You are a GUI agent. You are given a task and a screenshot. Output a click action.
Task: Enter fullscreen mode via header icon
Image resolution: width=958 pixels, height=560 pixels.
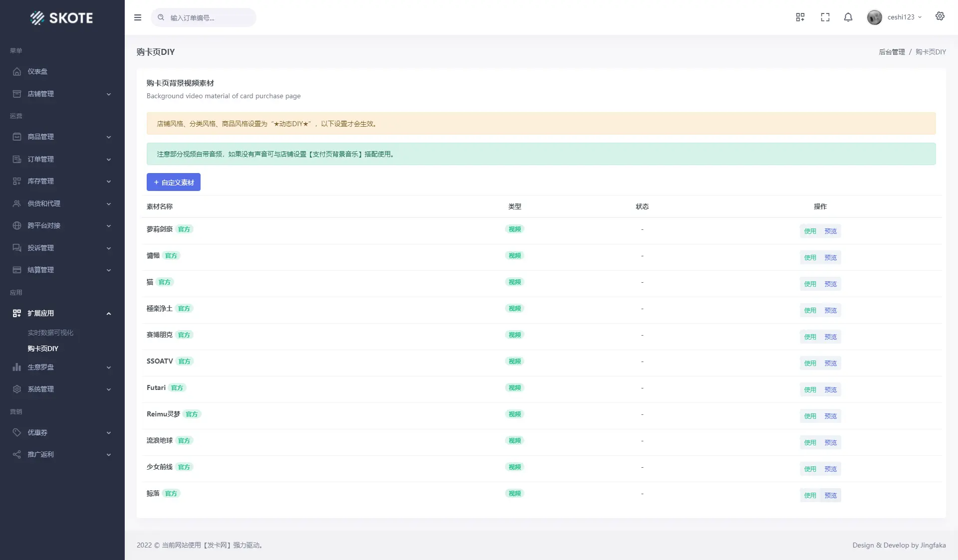[x=825, y=17]
